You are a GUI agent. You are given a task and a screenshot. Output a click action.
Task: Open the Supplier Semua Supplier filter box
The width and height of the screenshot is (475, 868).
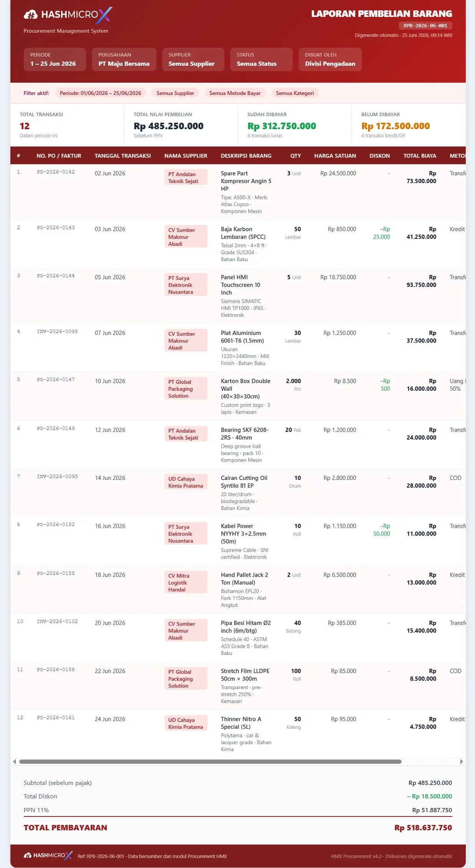pos(193,60)
